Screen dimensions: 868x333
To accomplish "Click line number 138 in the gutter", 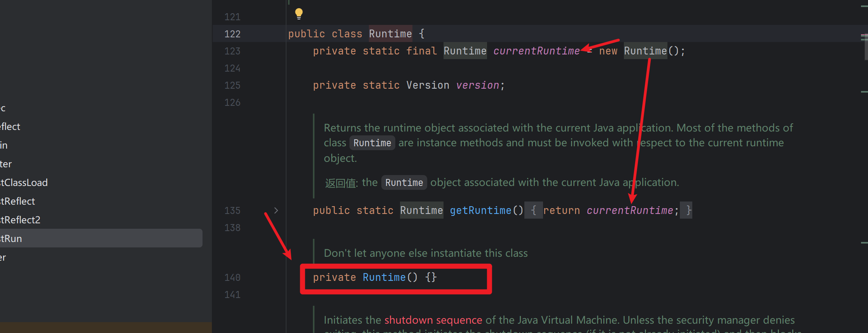I will click(x=232, y=228).
